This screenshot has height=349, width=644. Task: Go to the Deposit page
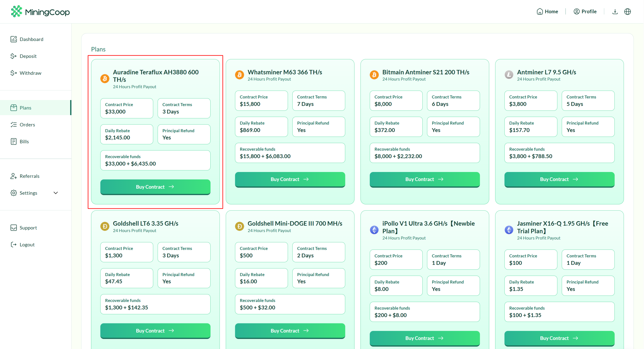tap(35, 56)
